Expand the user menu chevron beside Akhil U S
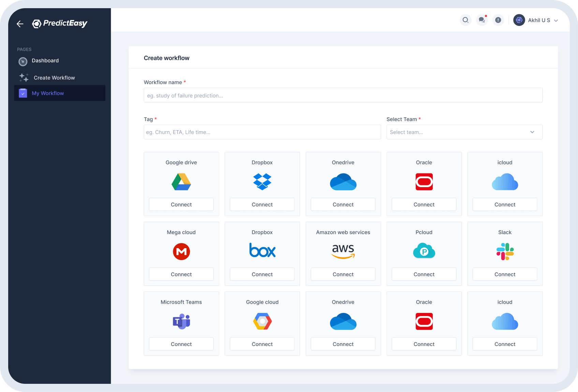This screenshot has height=392, width=578. click(556, 20)
